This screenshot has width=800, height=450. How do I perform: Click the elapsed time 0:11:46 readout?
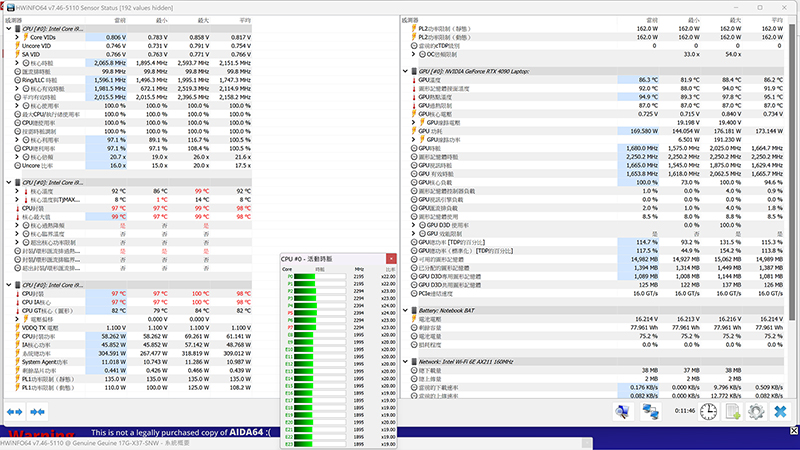pos(685,411)
